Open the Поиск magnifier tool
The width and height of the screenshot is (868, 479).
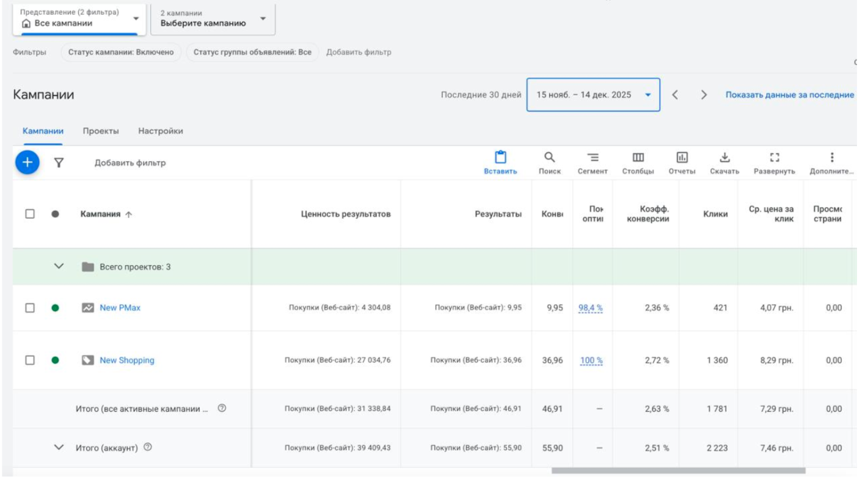tap(549, 158)
